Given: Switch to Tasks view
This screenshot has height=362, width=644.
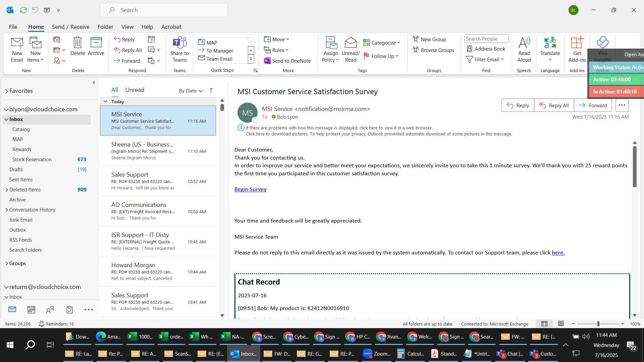Looking at the screenshot, I should pos(69,310).
